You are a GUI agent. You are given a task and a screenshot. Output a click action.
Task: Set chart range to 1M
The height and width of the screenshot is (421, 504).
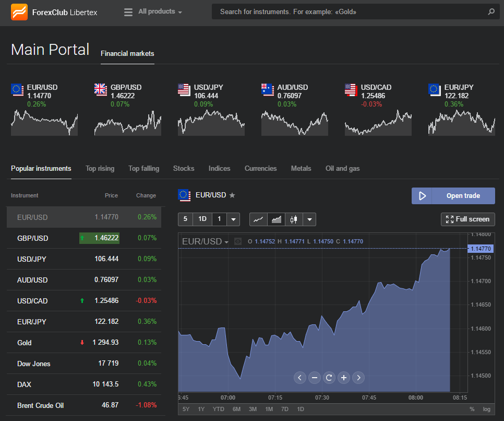pos(269,409)
